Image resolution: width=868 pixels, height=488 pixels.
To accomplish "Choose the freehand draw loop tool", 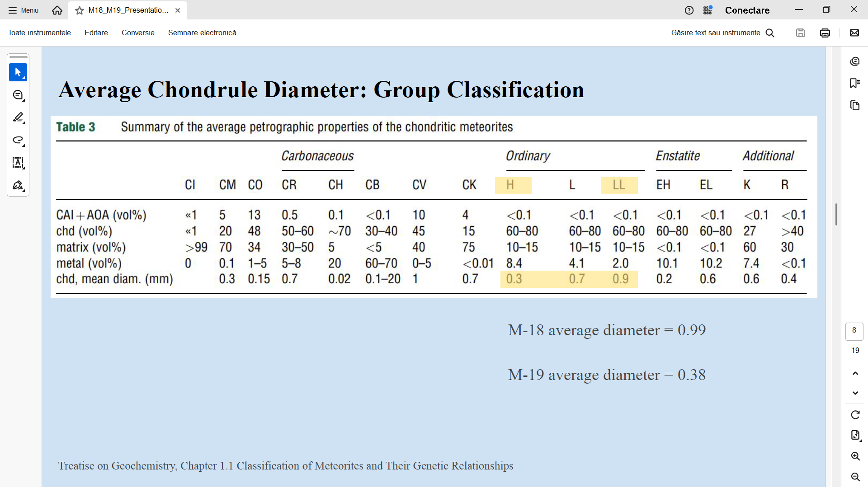I will 18,140.
